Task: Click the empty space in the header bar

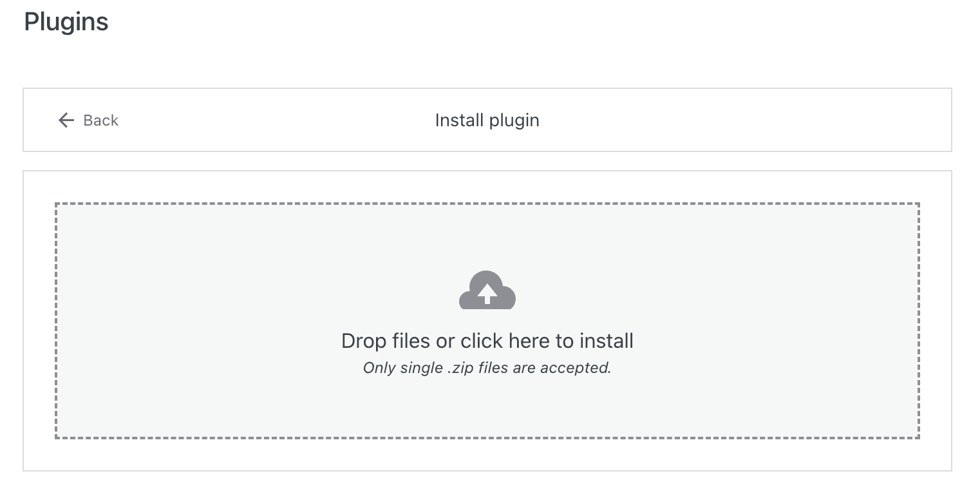Action: [x=773, y=120]
